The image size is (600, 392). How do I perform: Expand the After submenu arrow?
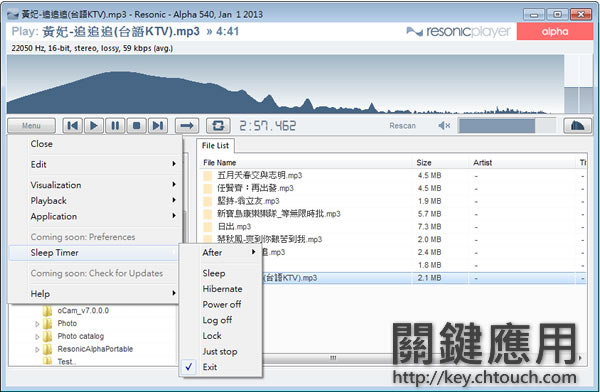pyautogui.click(x=253, y=252)
